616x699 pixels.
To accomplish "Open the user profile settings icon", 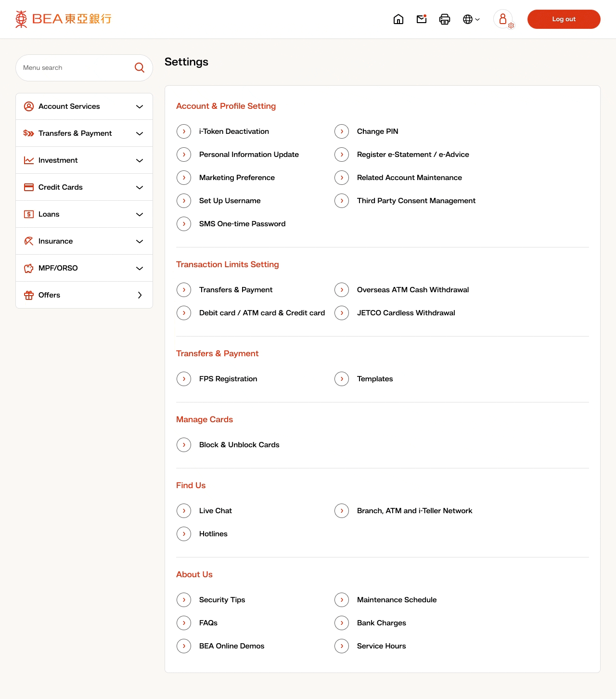I will [503, 19].
